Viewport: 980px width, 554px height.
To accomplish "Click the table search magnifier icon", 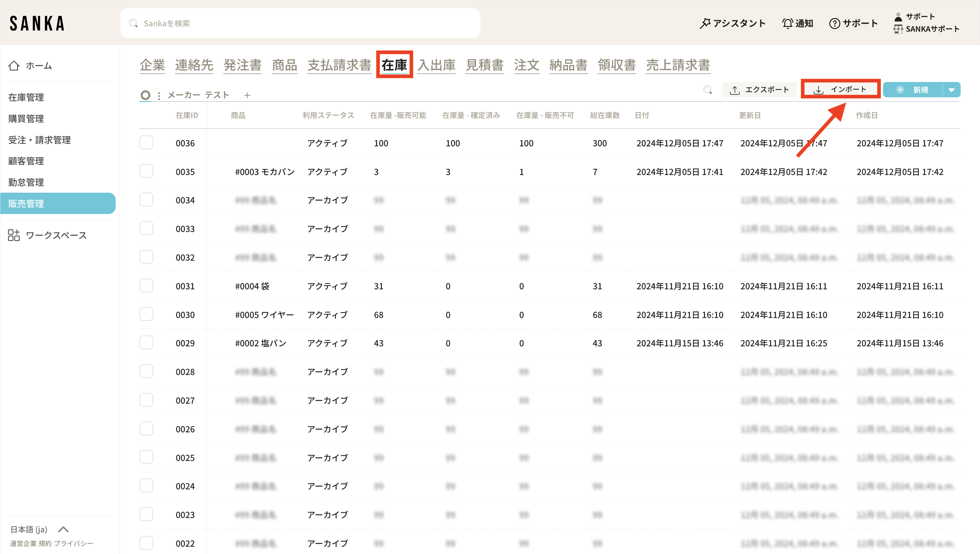I will point(707,90).
